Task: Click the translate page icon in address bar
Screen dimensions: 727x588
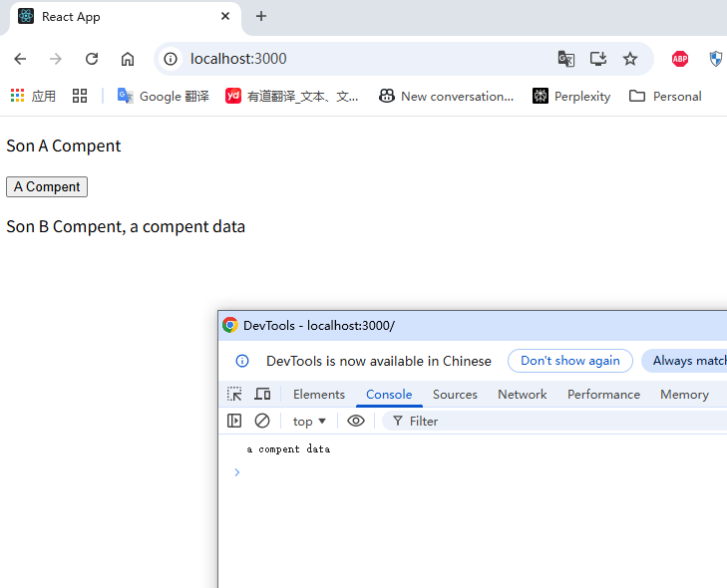Action: [565, 59]
